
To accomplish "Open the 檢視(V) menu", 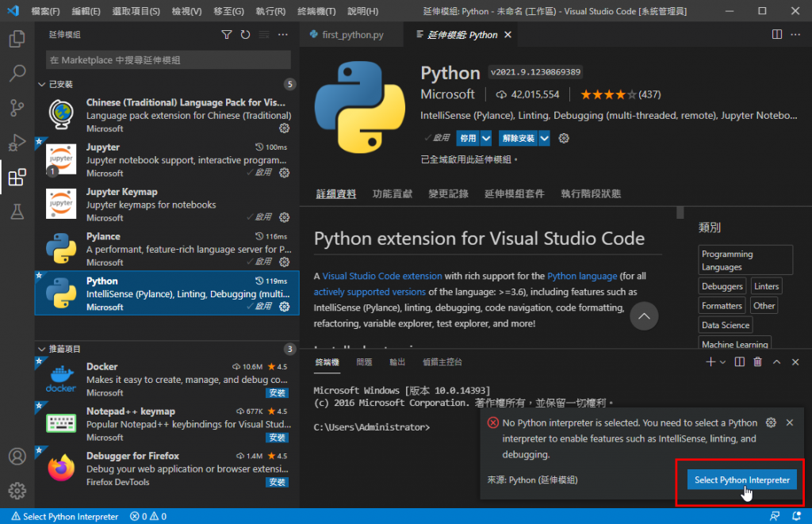I will coord(186,11).
